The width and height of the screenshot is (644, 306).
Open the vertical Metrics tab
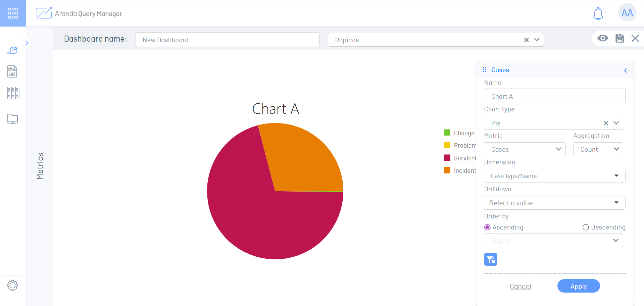click(40, 166)
